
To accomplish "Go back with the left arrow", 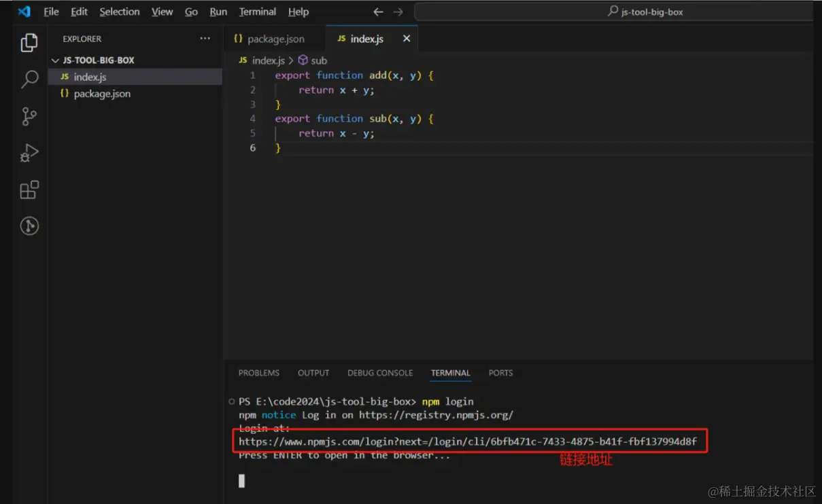I will coord(379,12).
